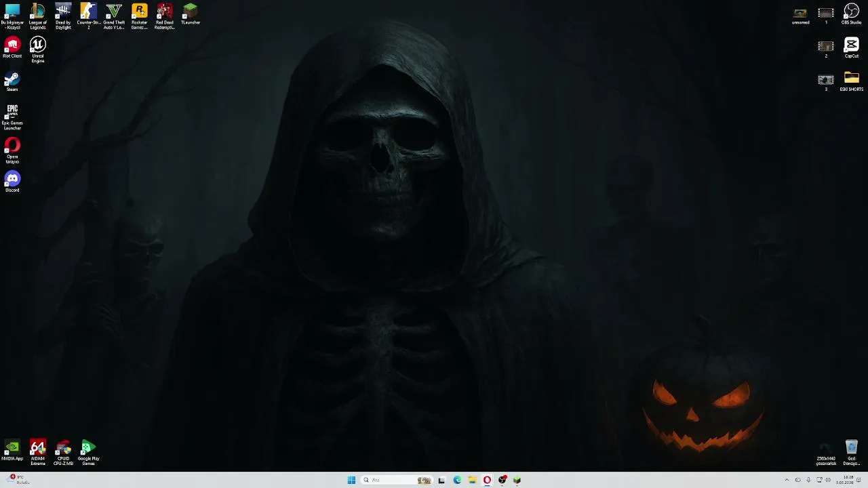Open Microsoft Edge from the taskbar

[457, 480]
